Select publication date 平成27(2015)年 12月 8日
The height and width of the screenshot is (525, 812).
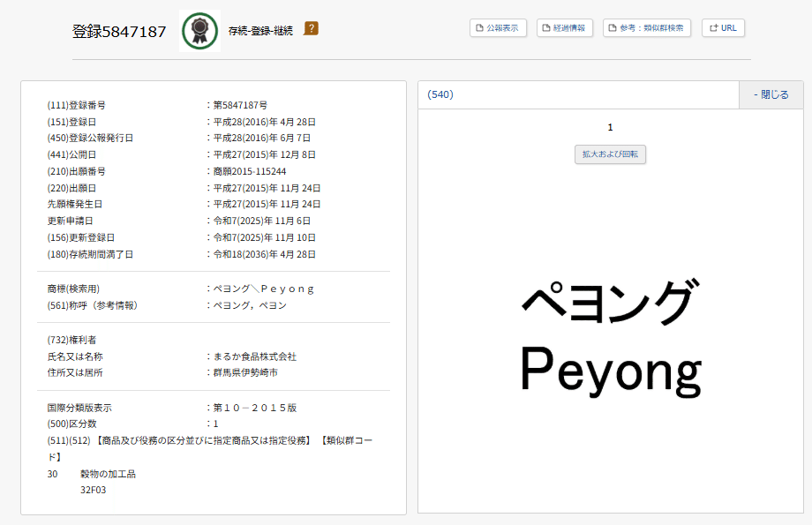coord(265,154)
